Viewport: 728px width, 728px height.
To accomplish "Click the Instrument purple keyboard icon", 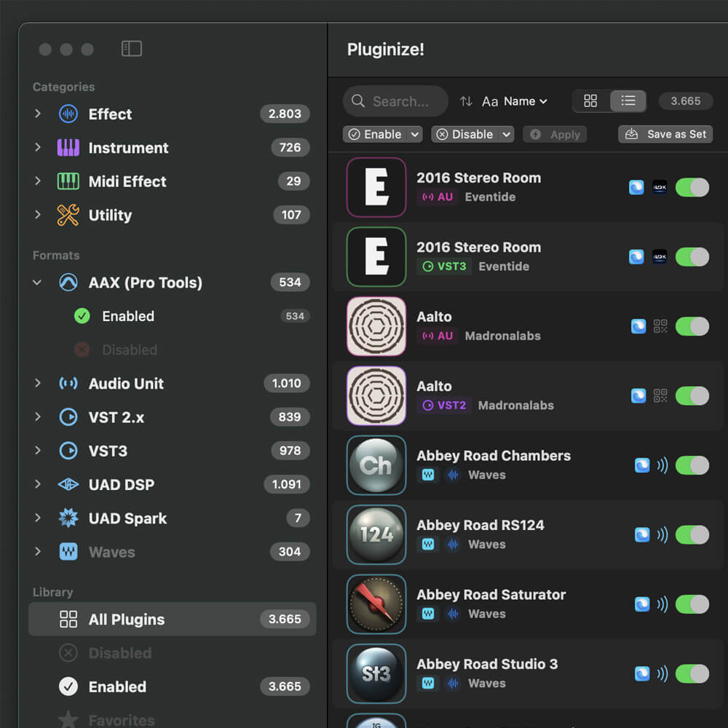I will tap(68, 148).
